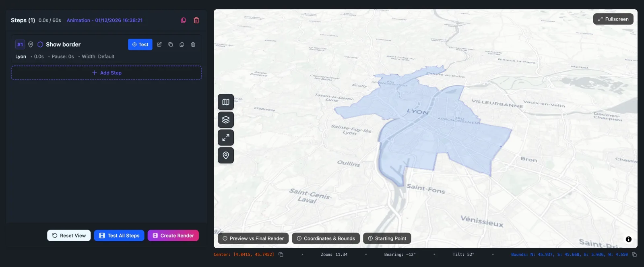This screenshot has width=644, height=267.
Task: Copy the map bounds values
Action: 634,255
